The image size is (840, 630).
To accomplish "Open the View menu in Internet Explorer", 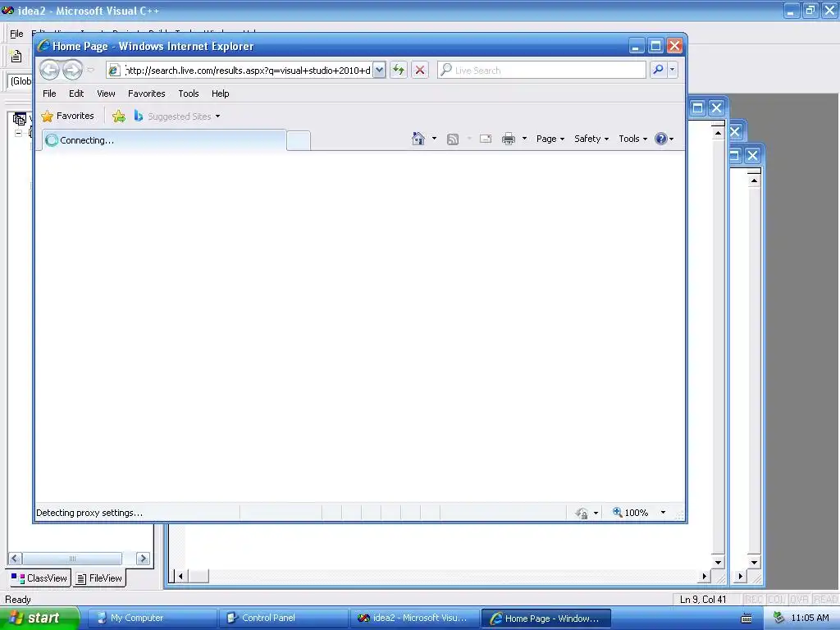I will [x=106, y=94].
